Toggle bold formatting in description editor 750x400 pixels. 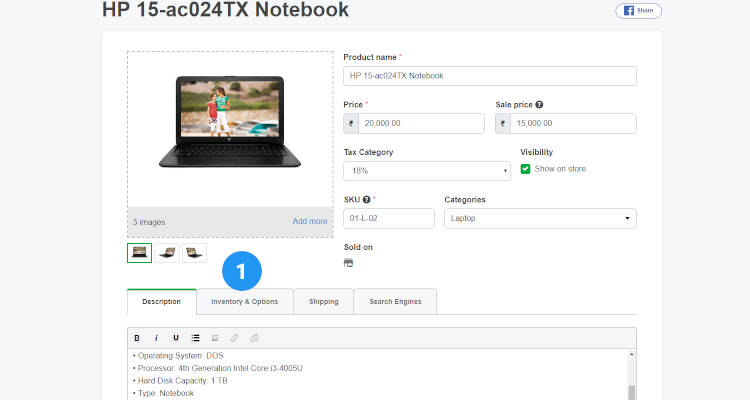click(x=137, y=338)
